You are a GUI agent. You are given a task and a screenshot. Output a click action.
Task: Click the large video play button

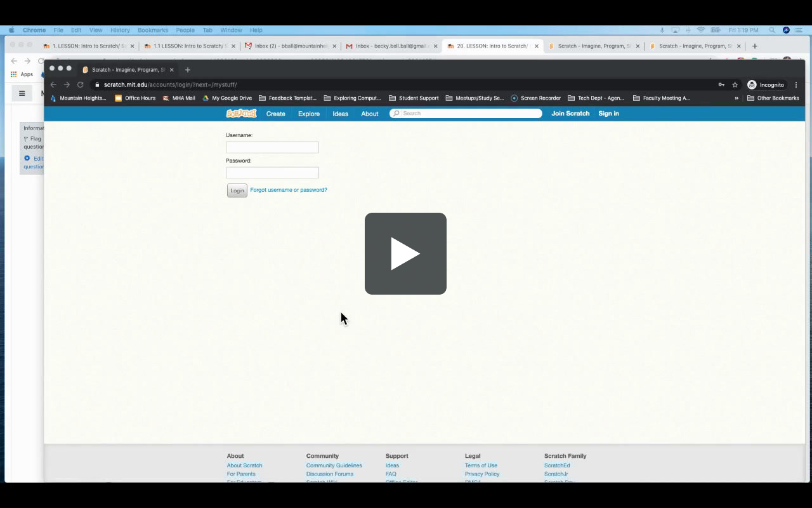pos(405,253)
